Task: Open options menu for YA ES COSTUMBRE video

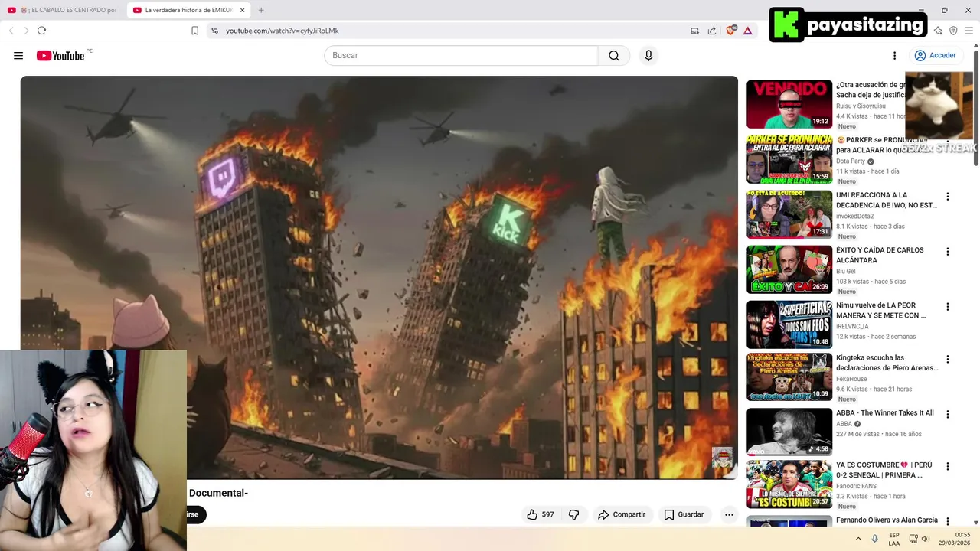Action: pos(947,466)
